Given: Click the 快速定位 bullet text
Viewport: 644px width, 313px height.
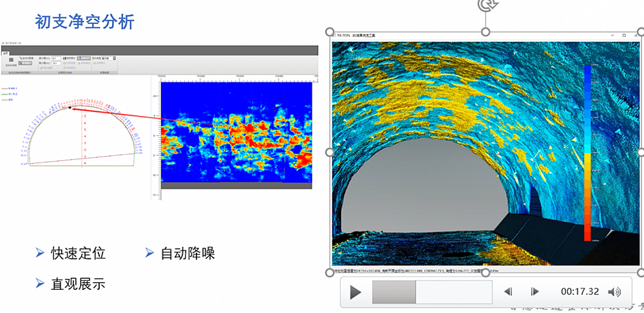Looking at the screenshot, I should coord(78,254).
